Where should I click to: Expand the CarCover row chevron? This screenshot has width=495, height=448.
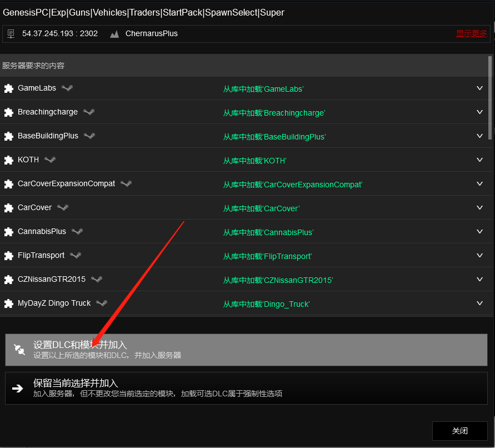[479, 207]
